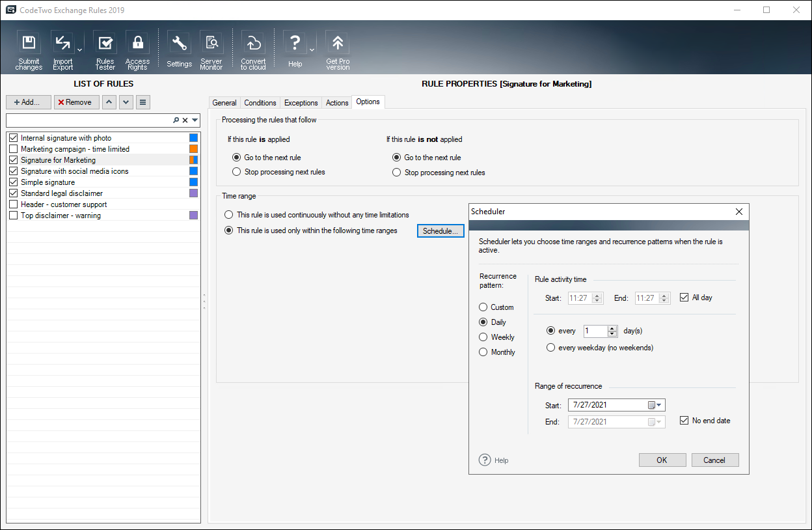The height and width of the screenshot is (530, 812).
Task: Expand the Import Export dropdown arrow
Action: [79, 49]
